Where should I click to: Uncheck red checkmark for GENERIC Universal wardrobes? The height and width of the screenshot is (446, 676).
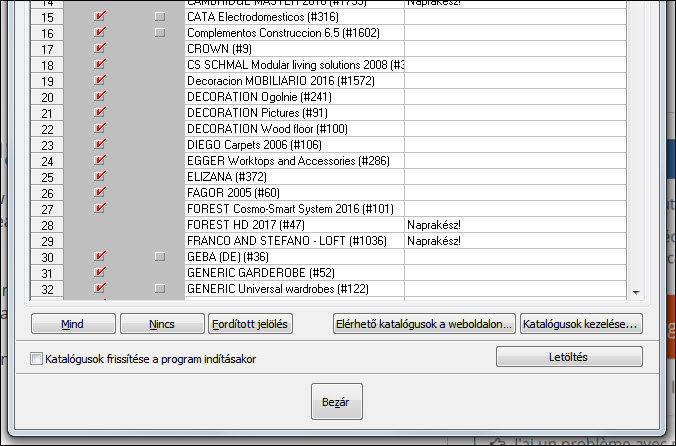tap(100, 288)
